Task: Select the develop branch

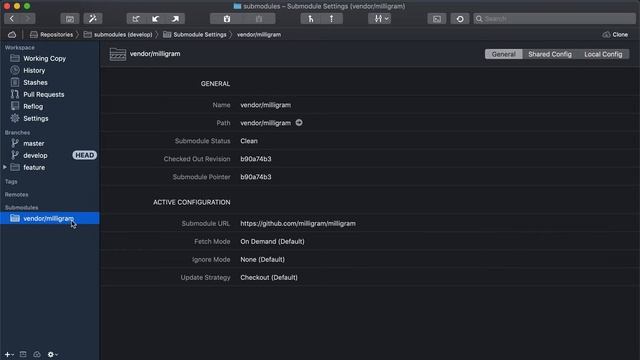Action: point(49,156)
